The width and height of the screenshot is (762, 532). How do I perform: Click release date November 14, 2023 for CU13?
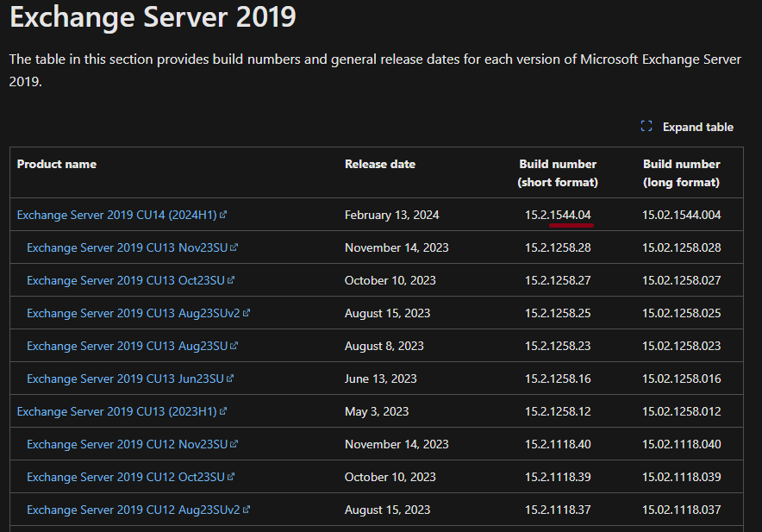click(x=397, y=247)
